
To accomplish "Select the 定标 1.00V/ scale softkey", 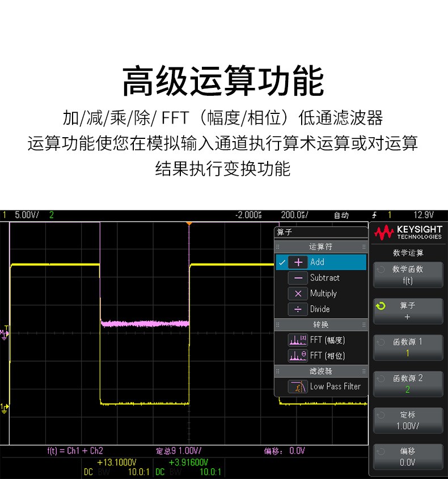I will coord(408,421).
